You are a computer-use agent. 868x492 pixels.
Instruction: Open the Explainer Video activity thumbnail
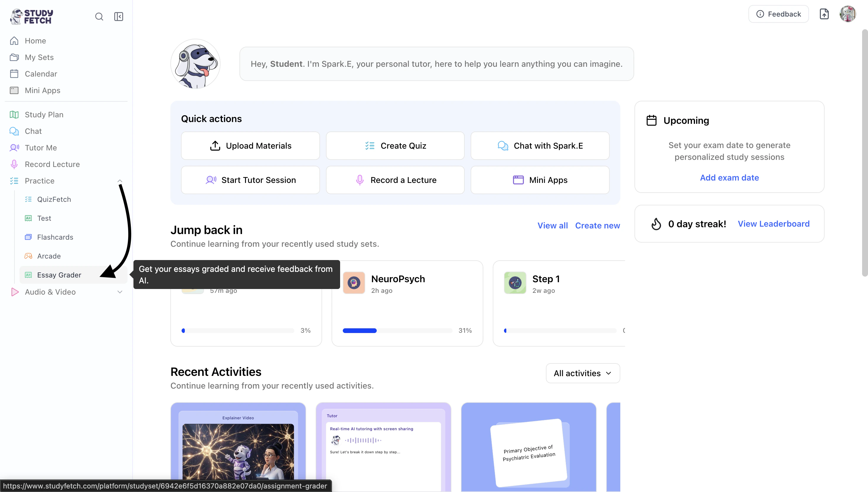[238, 446]
